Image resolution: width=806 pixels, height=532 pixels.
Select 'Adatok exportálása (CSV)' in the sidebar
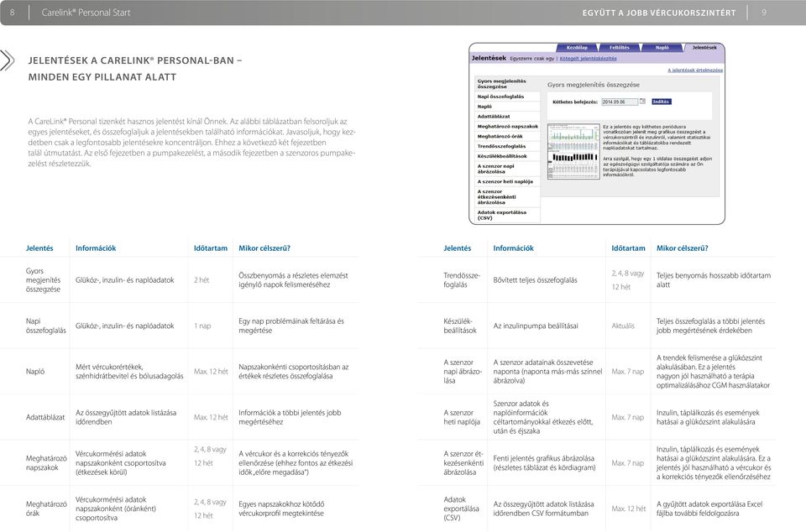pos(507,215)
